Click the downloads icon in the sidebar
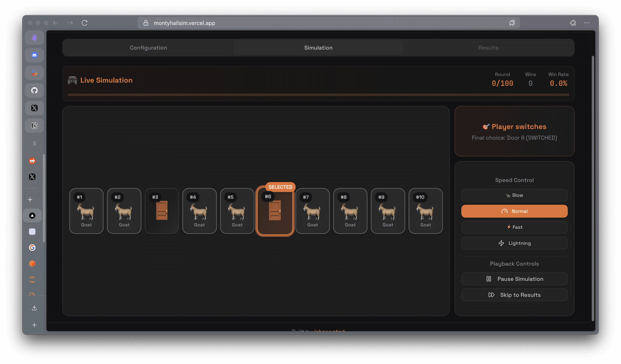Screen dimensions: 621x364 point(34,307)
